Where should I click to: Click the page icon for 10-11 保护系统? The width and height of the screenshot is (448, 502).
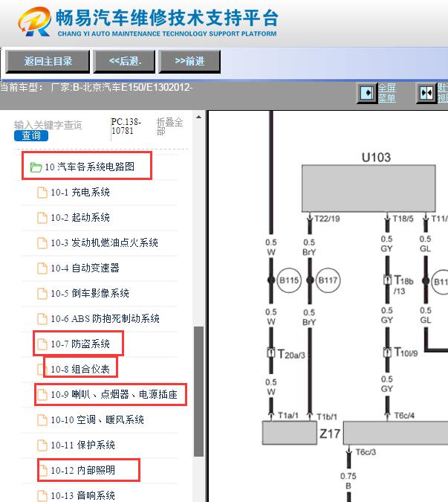(42, 445)
